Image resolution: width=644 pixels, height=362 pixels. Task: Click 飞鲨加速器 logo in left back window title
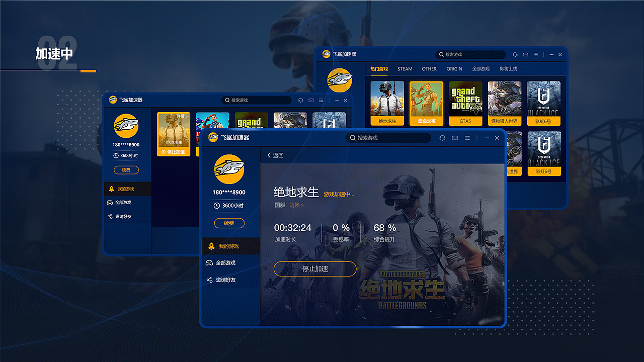113,100
